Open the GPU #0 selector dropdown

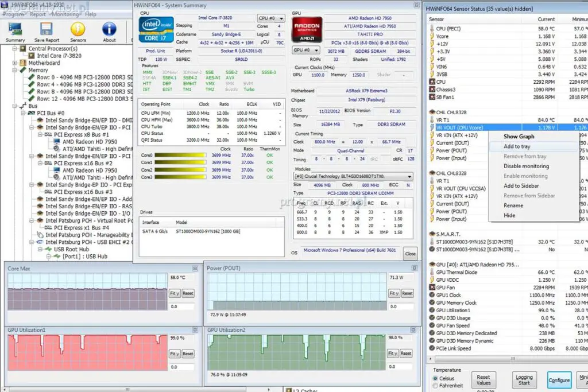tap(305, 50)
